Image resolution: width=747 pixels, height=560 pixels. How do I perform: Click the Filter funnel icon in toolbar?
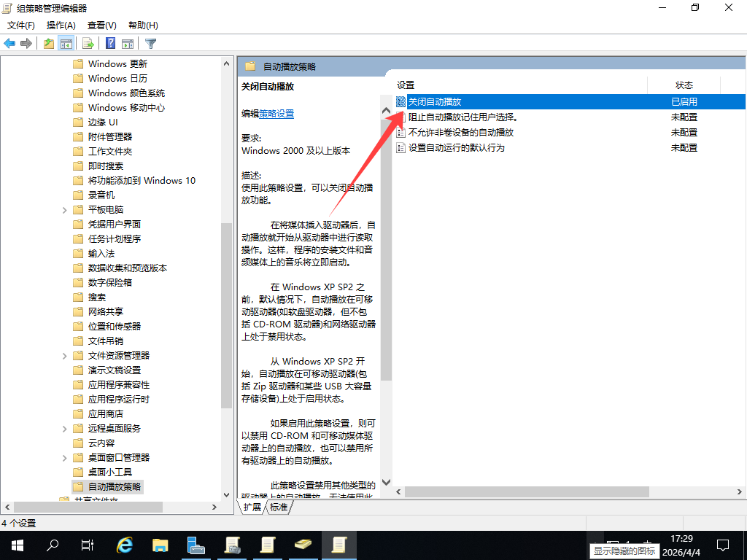[150, 44]
